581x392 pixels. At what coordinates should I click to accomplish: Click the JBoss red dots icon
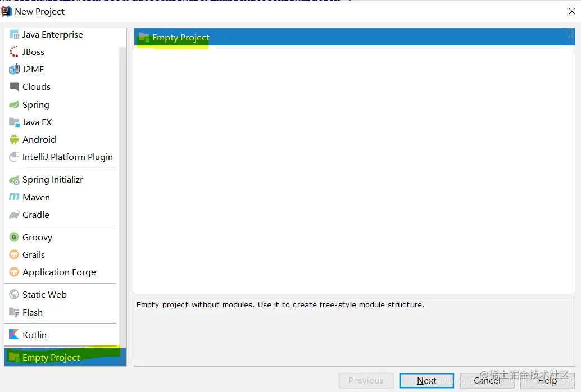click(14, 52)
